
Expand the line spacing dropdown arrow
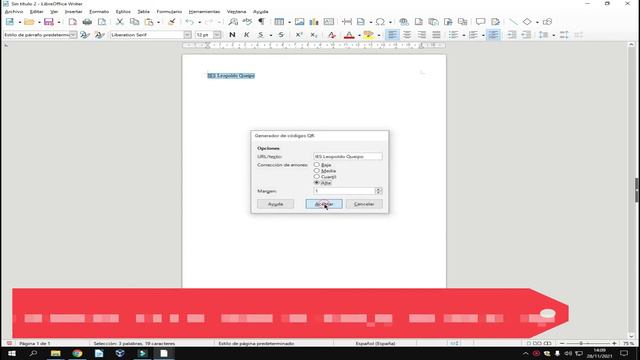(x=553, y=35)
